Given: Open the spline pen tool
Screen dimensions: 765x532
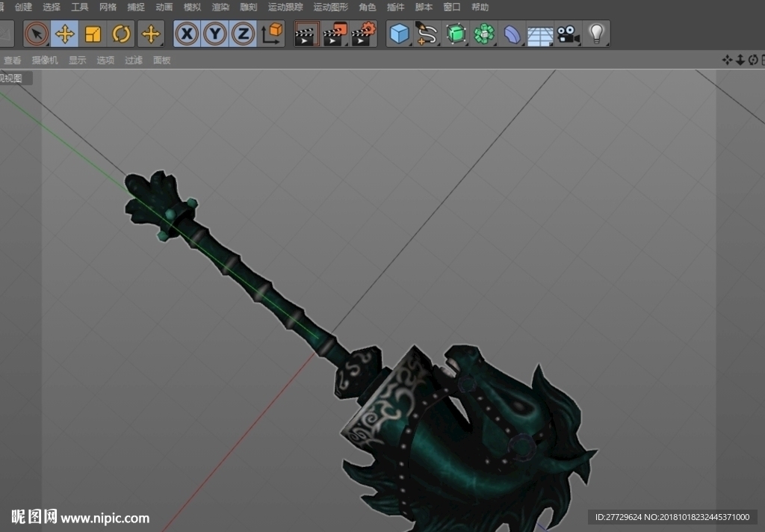Looking at the screenshot, I should coord(427,34).
